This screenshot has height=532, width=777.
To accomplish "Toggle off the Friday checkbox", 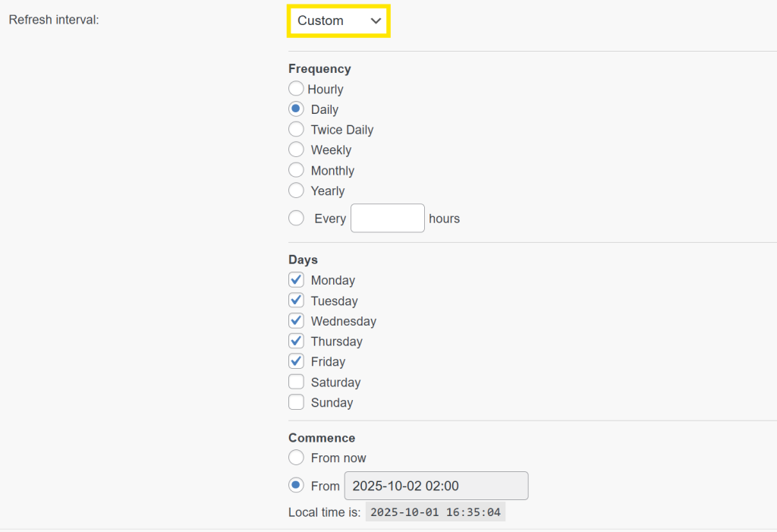I will point(296,362).
